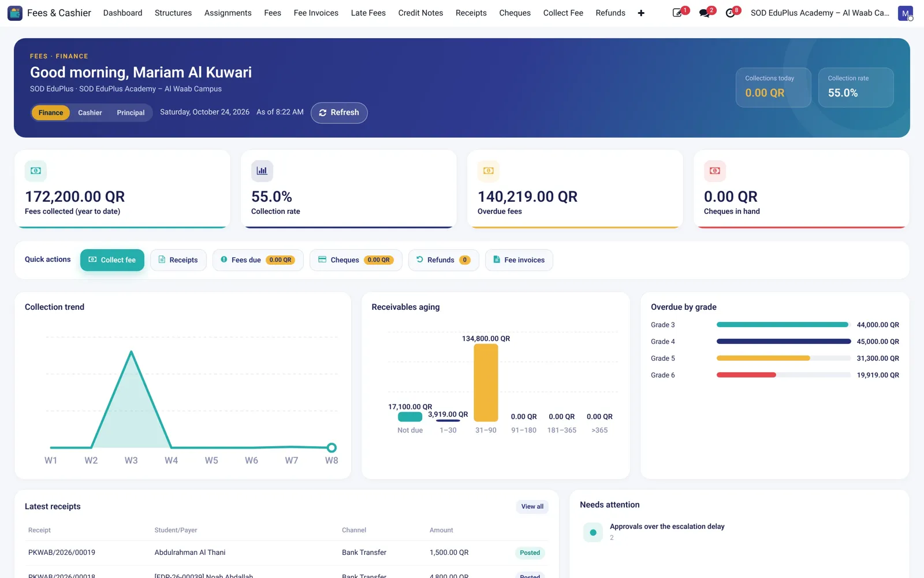Open the Structures menu
This screenshot has width=924, height=578.
[173, 13]
